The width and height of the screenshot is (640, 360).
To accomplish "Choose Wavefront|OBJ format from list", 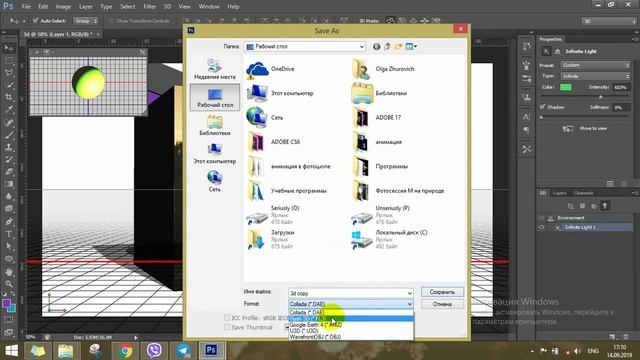I will point(351,337).
